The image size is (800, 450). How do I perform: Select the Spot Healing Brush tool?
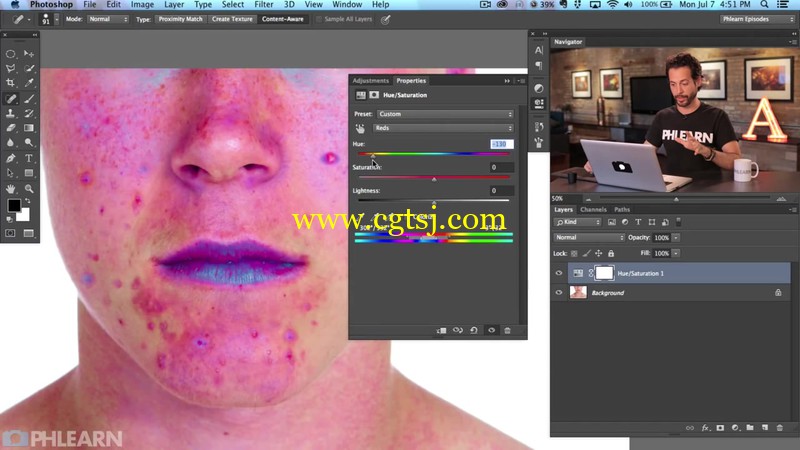click(10, 98)
